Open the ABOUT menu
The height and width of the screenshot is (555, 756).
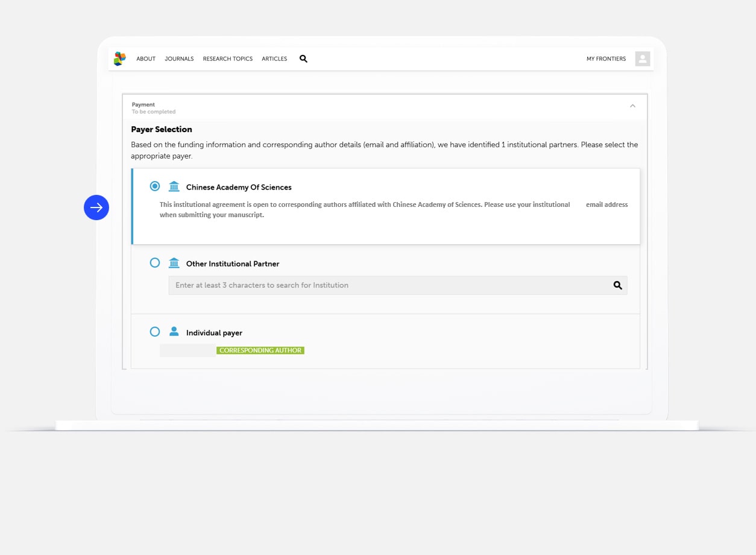(146, 59)
